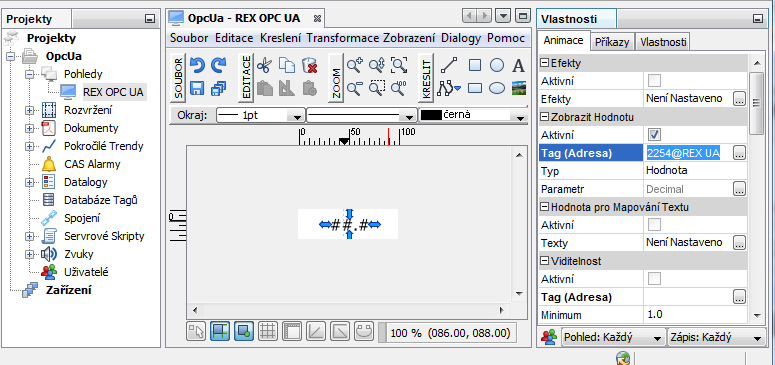775x365 pixels.
Task: Tick Aktivní checkbox under Viditelnost
Action: [654, 279]
